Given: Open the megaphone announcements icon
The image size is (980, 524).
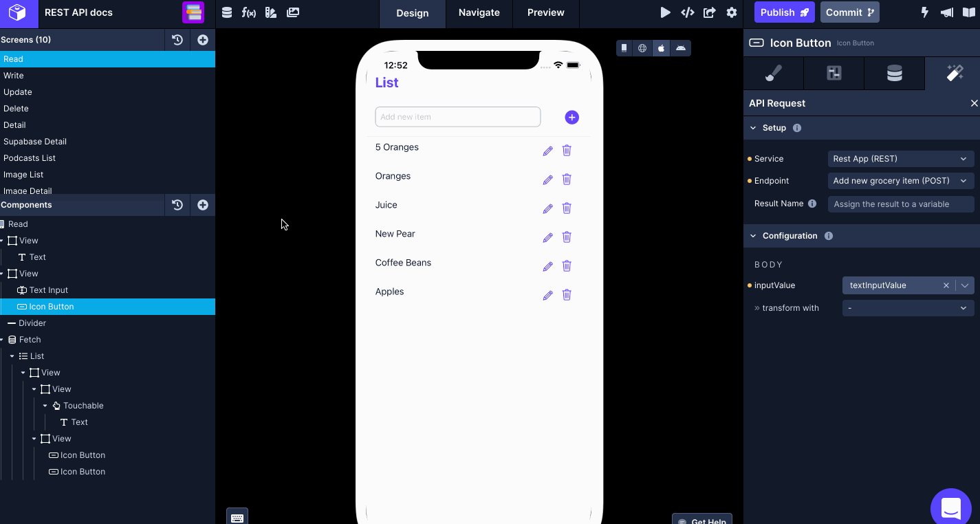Looking at the screenshot, I should [947, 12].
